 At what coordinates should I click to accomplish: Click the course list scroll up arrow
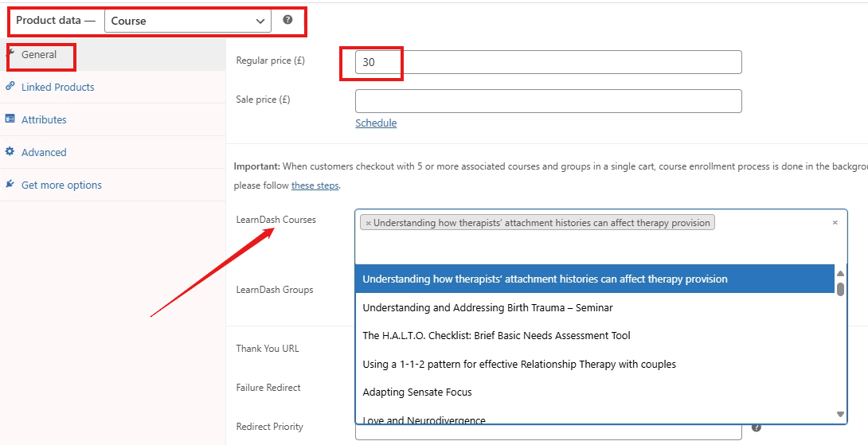click(x=840, y=273)
